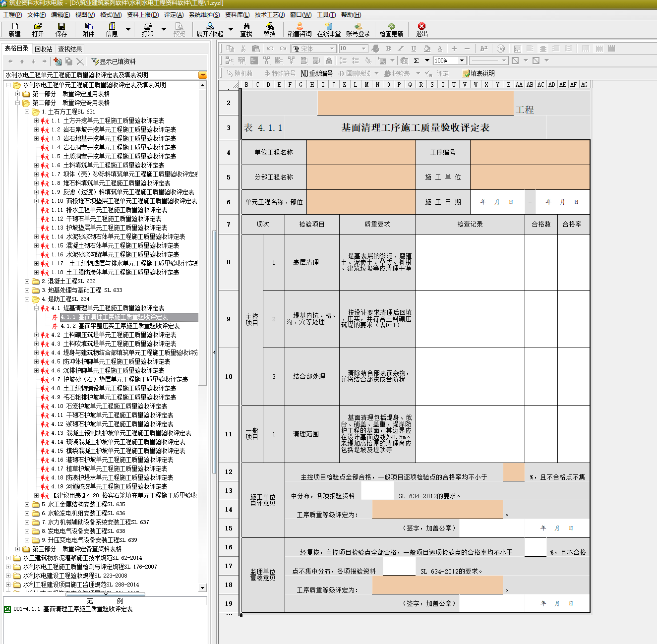Open 001-4.1.1 基面清理工序 example entry
This screenshot has width=657, height=644.
[73, 609]
